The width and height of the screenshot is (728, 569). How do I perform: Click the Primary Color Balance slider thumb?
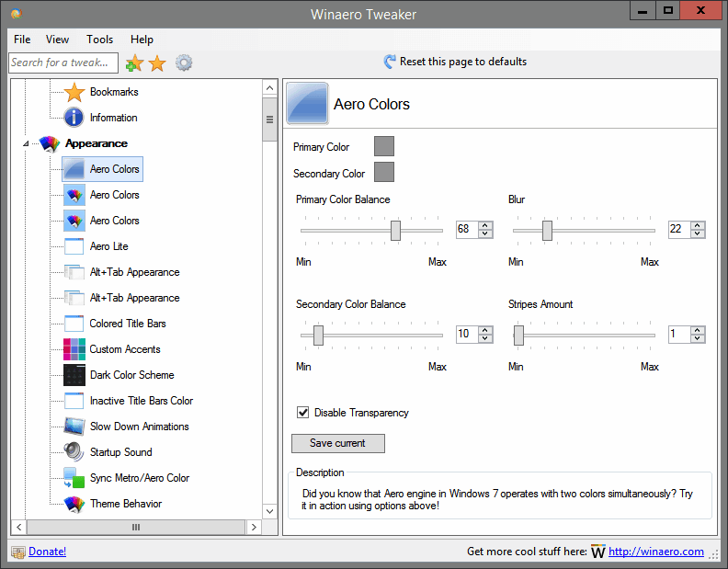[x=395, y=231]
